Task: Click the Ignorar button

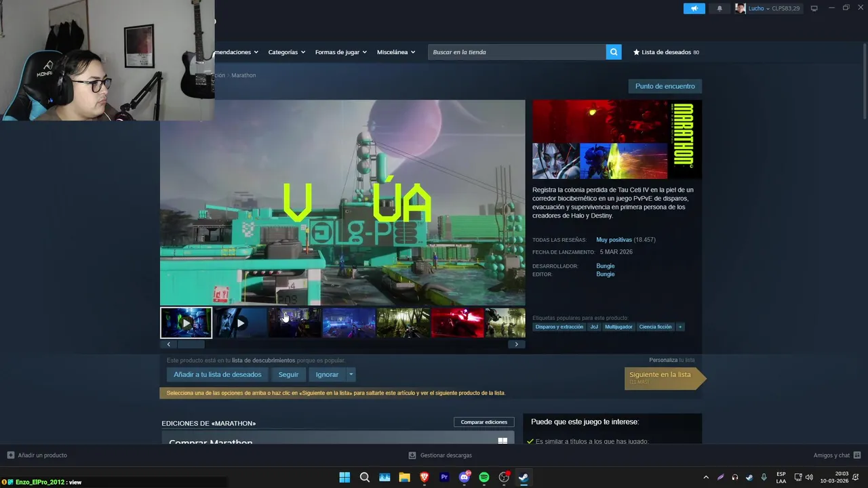Action: point(327,374)
